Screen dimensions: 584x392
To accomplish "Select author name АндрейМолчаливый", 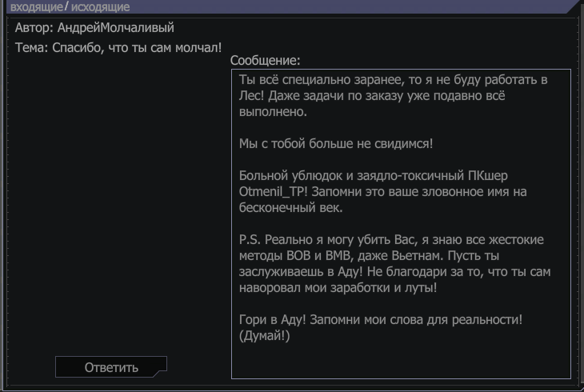I will point(115,27).
